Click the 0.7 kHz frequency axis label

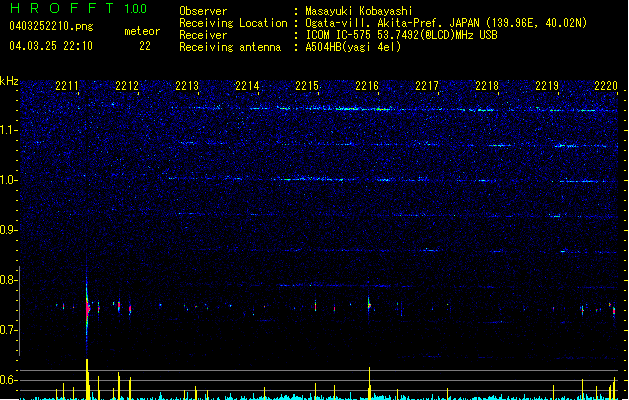coord(9,330)
